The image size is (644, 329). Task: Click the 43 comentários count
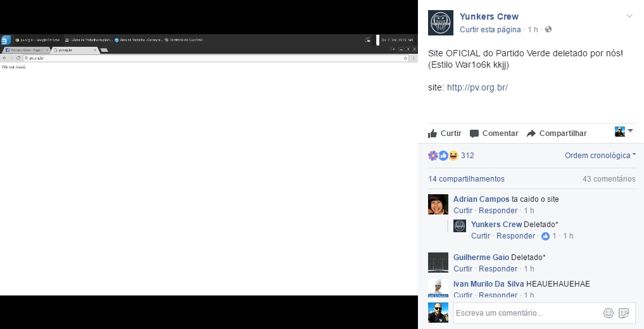pos(609,179)
